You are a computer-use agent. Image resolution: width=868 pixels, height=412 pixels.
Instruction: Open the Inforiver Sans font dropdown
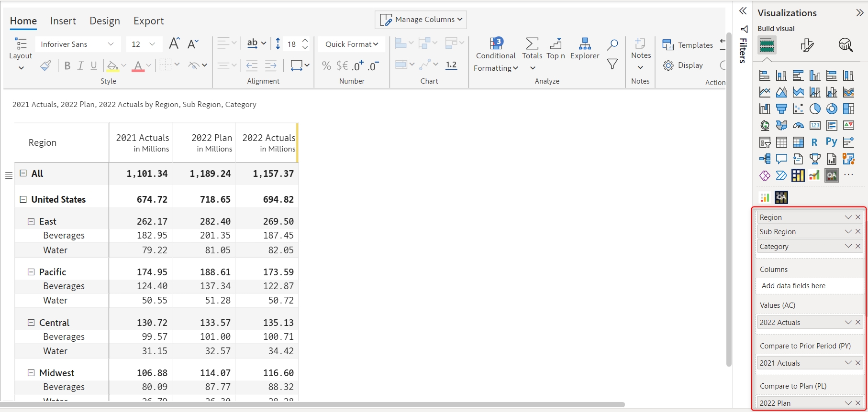coord(77,44)
